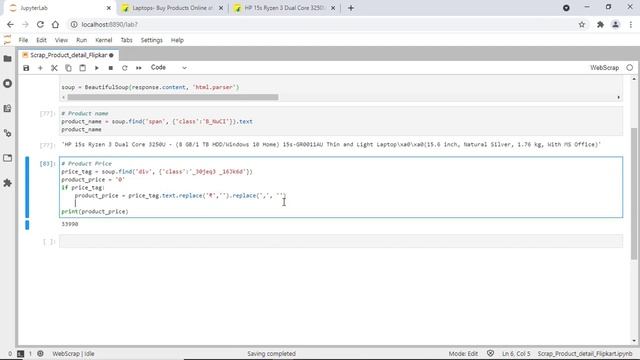Click the site information icon in the address bar

tap(74, 24)
